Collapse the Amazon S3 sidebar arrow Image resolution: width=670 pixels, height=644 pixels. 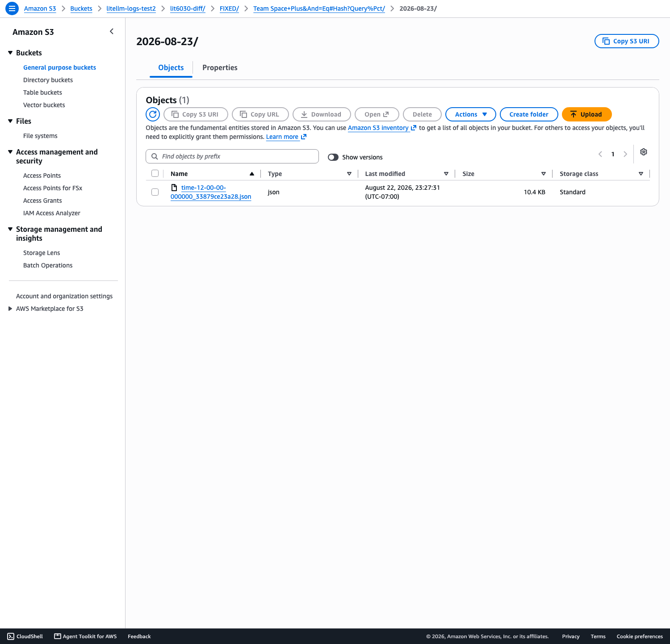pos(112,31)
